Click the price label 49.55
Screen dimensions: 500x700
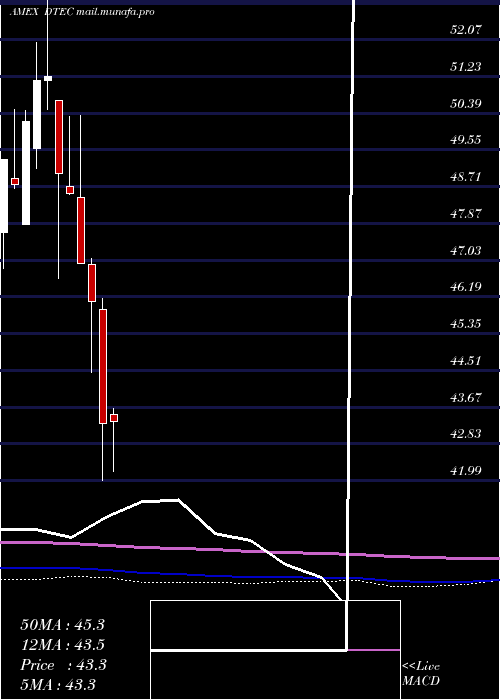click(466, 140)
